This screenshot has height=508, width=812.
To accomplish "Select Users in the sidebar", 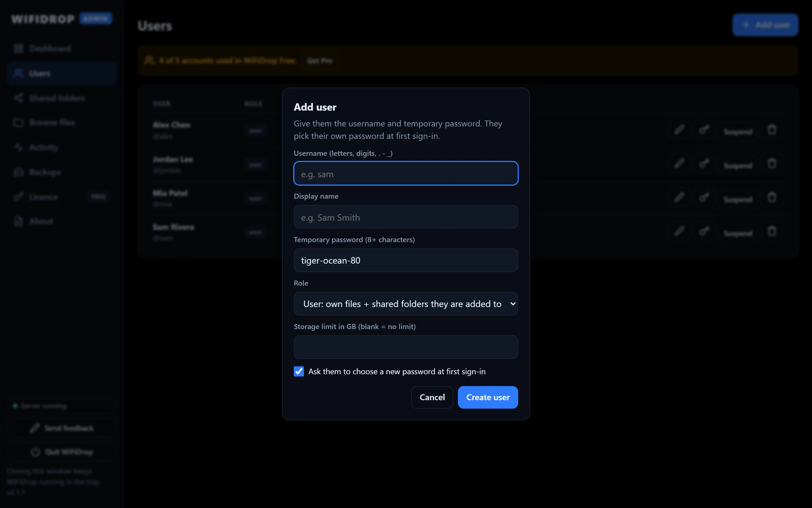I will point(62,73).
